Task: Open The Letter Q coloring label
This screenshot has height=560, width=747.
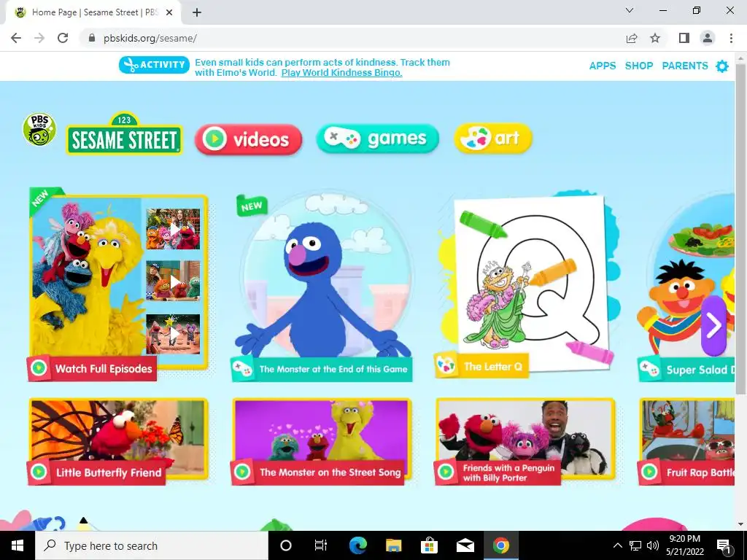Action: 481,367
